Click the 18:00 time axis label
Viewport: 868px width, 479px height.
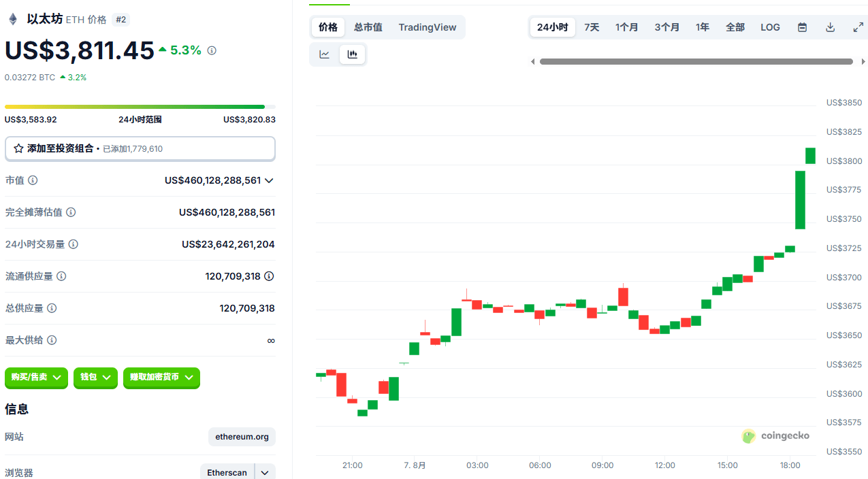tap(790, 465)
